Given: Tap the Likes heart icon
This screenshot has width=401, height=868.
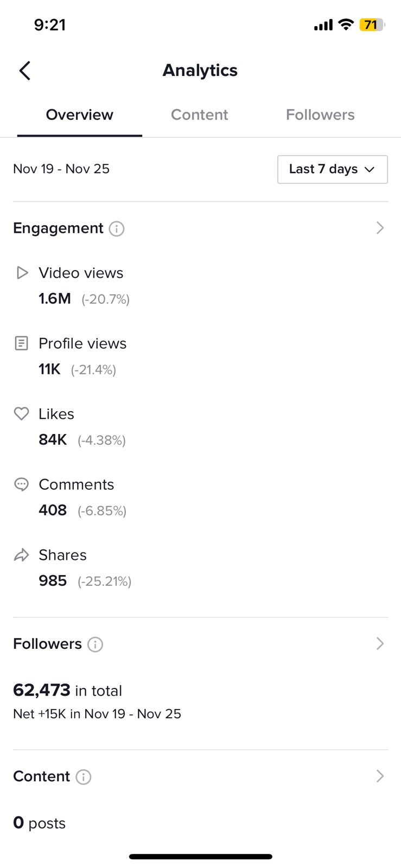Looking at the screenshot, I should tap(21, 414).
